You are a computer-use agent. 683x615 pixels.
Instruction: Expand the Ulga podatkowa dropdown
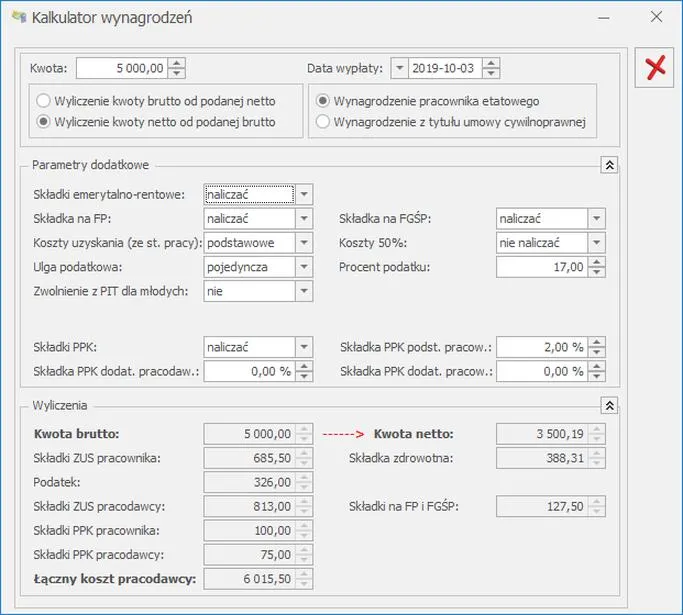304,267
